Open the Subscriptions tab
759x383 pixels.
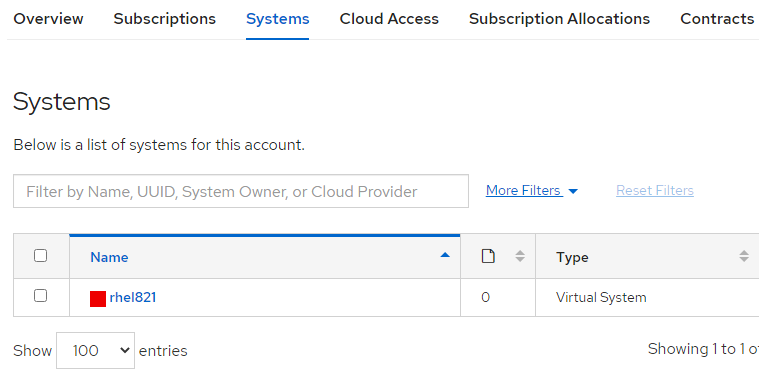165,18
